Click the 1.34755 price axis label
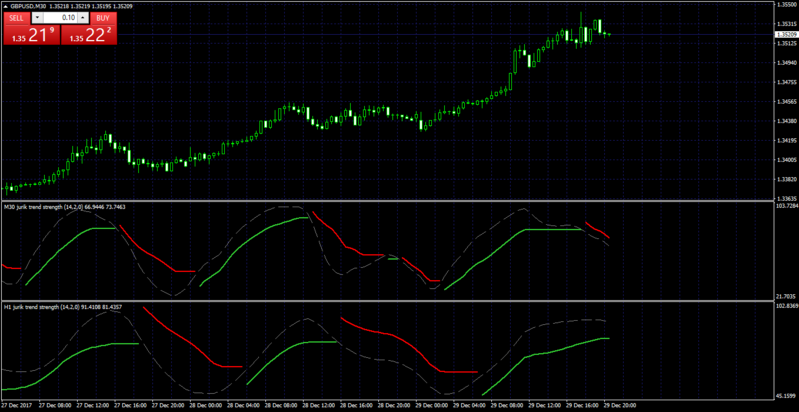The image size is (799, 412). (x=785, y=82)
